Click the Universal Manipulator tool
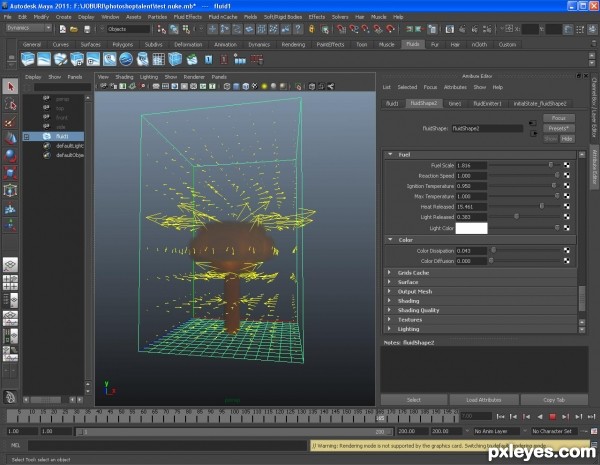Image resolution: width=600 pixels, height=465 pixels. coord(10,190)
